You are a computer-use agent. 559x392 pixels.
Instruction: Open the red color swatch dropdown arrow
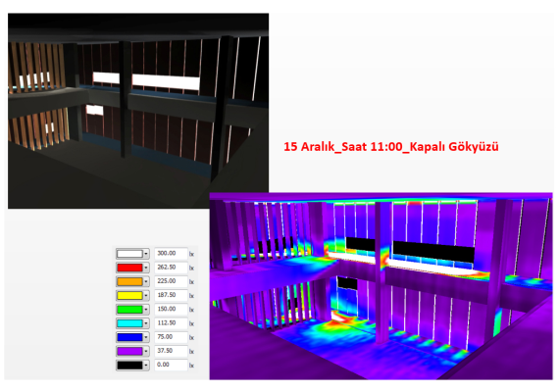146,268
